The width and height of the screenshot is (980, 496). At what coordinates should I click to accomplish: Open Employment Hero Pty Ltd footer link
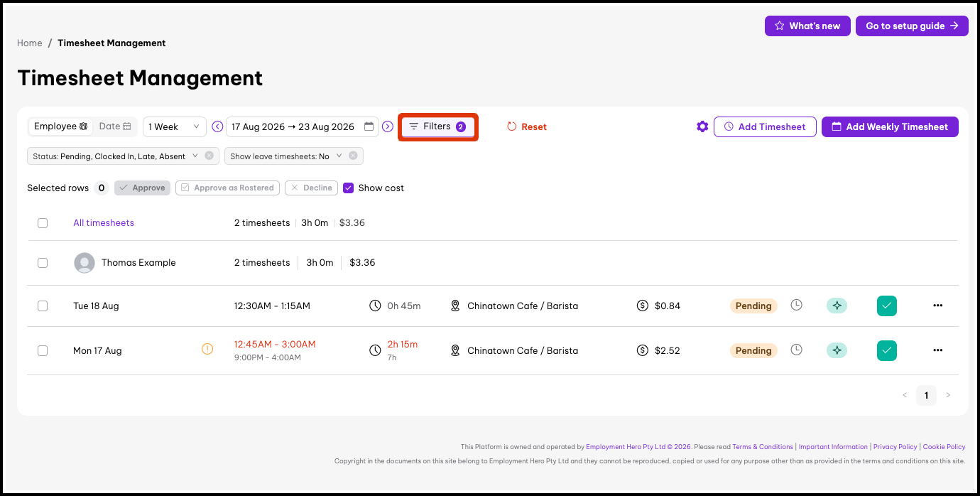[638, 447]
